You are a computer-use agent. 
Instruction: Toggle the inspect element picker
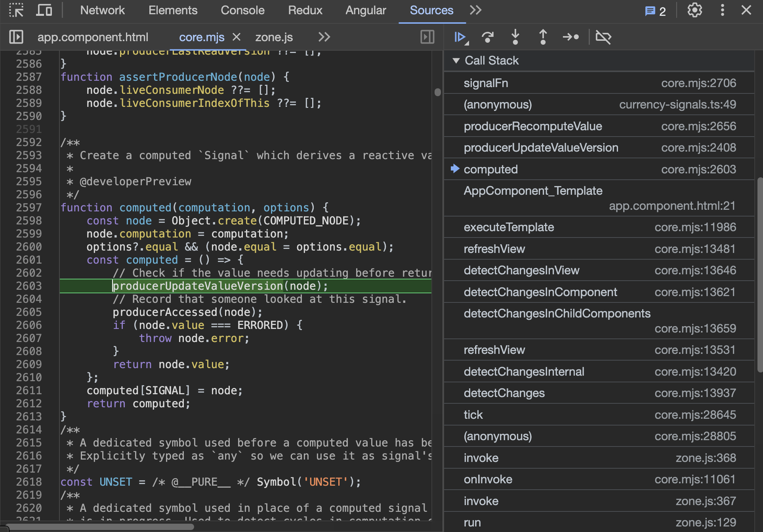coord(16,10)
